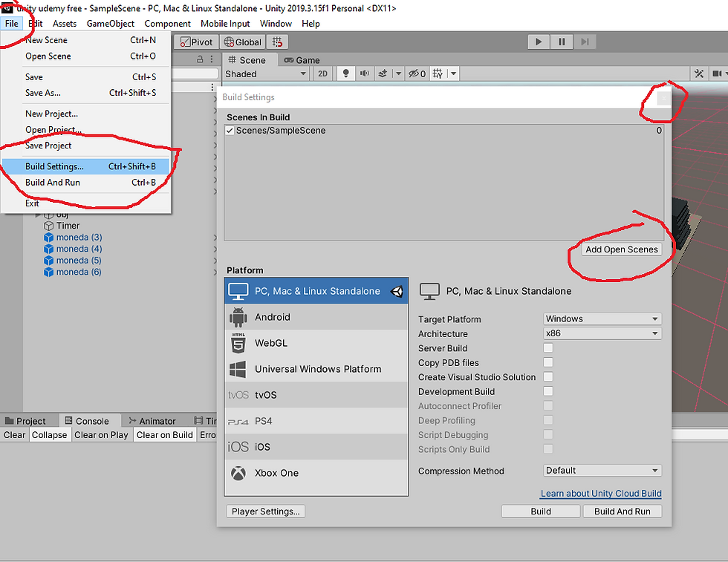Image resolution: width=728 pixels, height=562 pixels.
Task: Select tvOS platform
Action: click(316, 395)
